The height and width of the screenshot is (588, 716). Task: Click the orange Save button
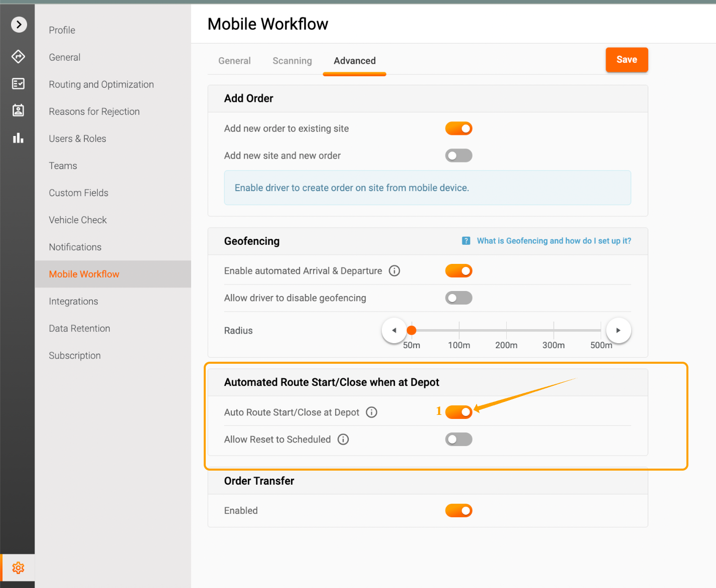tap(627, 60)
